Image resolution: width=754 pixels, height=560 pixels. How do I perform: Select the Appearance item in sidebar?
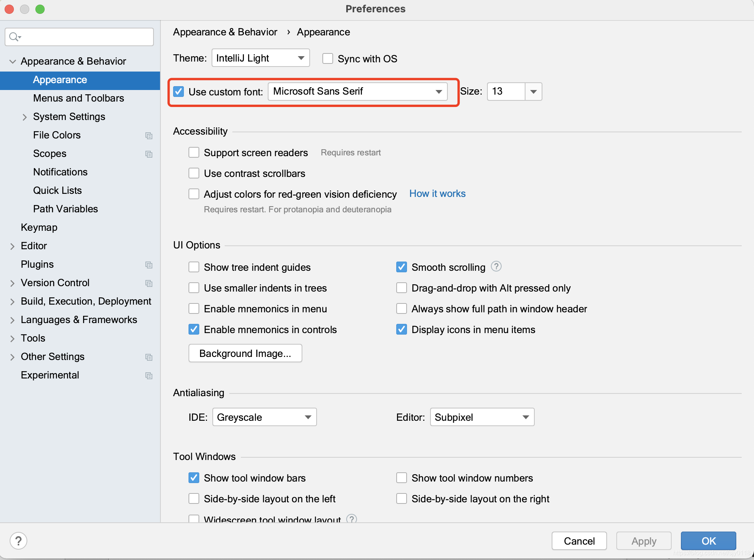[x=80, y=80]
